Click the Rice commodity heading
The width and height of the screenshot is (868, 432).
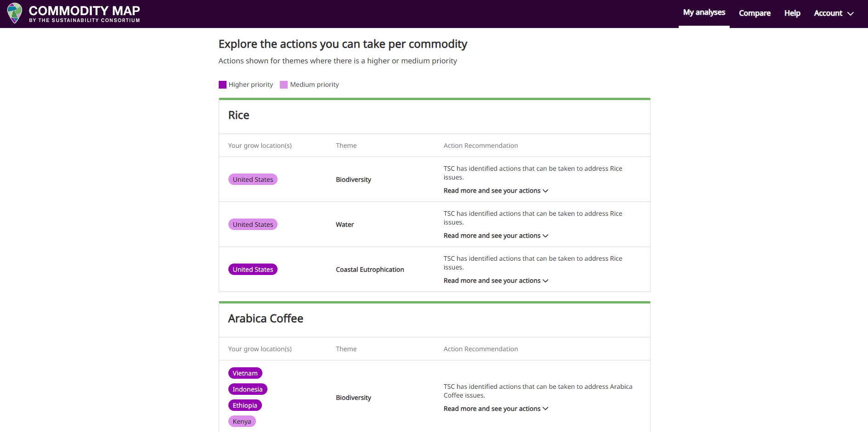(x=238, y=115)
